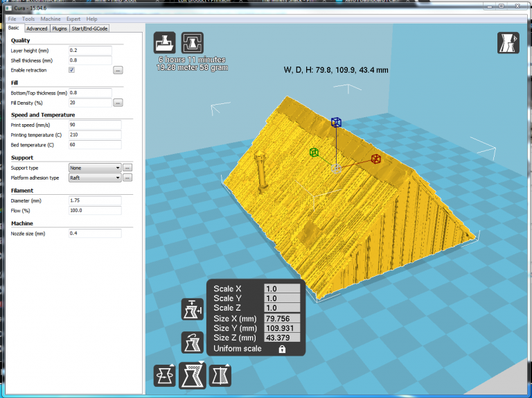This screenshot has height=398, width=532.
Task: Toggle the Uniform scale lock
Action: click(283, 349)
